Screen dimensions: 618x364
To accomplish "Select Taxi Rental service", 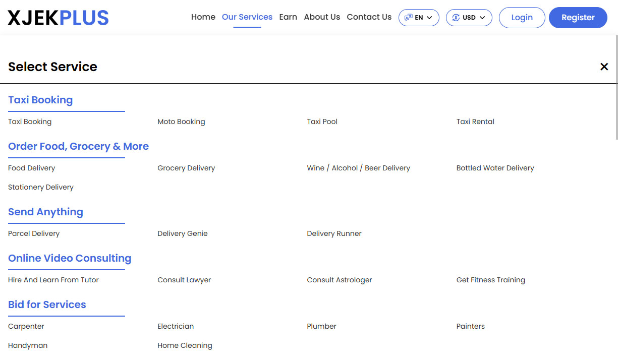I will coord(475,122).
